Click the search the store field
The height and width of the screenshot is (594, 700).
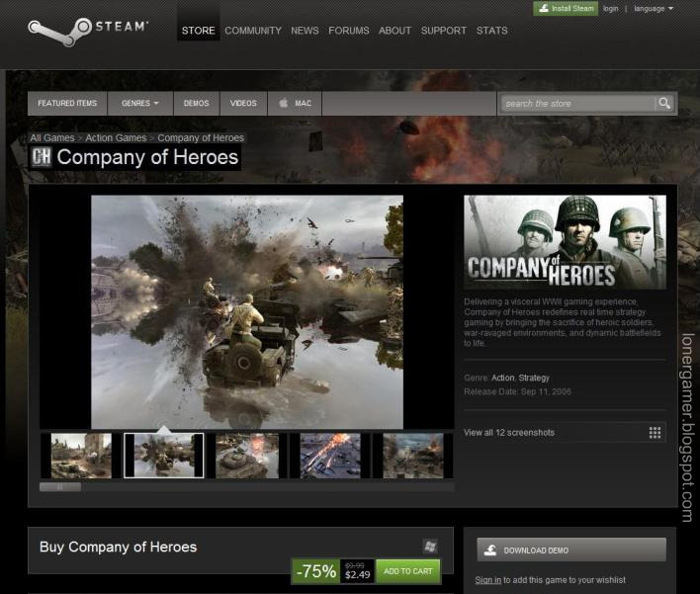pyautogui.click(x=578, y=103)
